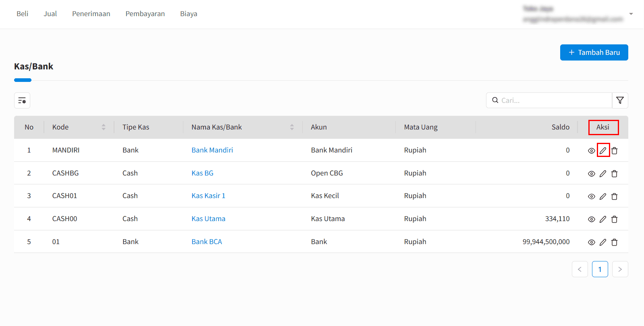Delete the CASH01 row with trash icon
The image size is (644, 326).
click(614, 196)
